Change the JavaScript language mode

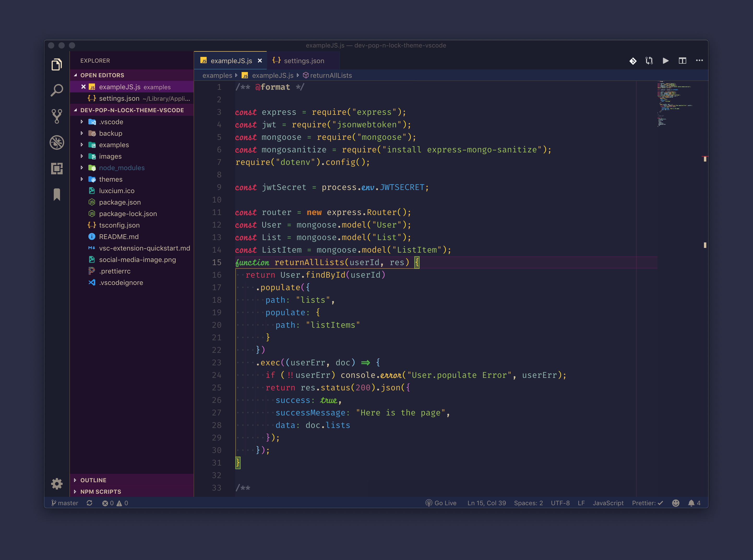point(608,503)
